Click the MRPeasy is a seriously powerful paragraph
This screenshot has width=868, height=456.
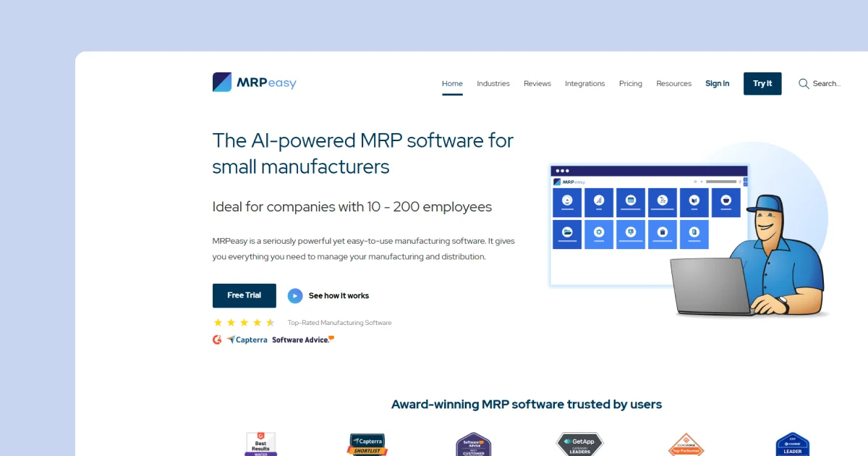[x=364, y=248]
